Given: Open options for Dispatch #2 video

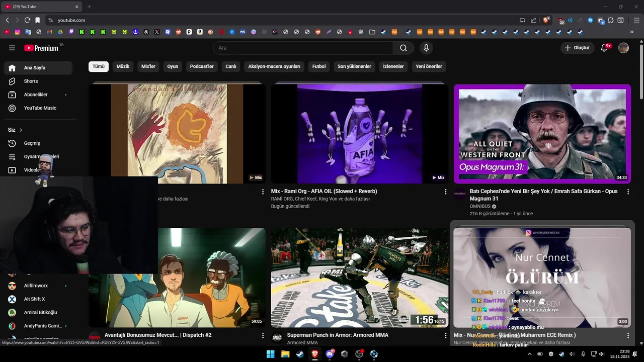Looking at the screenshot, I should pos(263,335).
